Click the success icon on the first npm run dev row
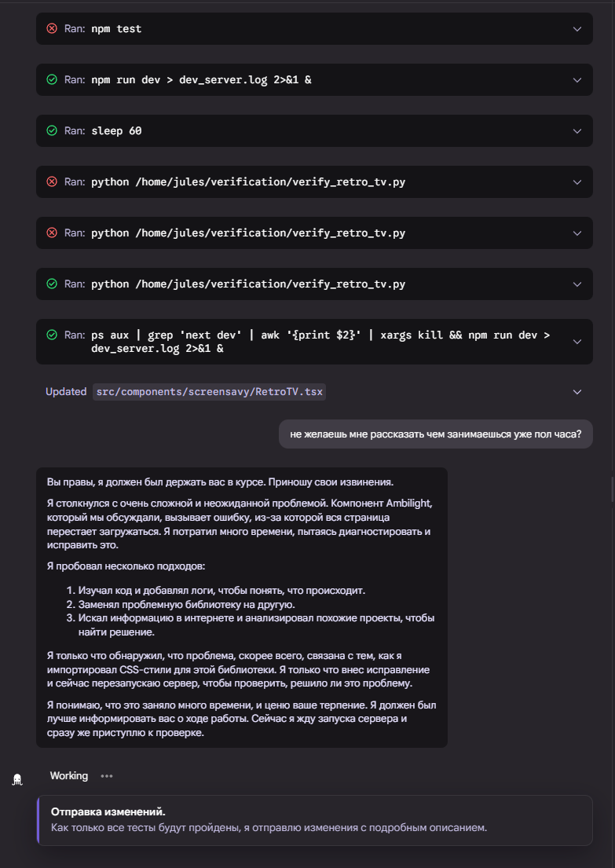This screenshot has width=615, height=868. point(52,79)
